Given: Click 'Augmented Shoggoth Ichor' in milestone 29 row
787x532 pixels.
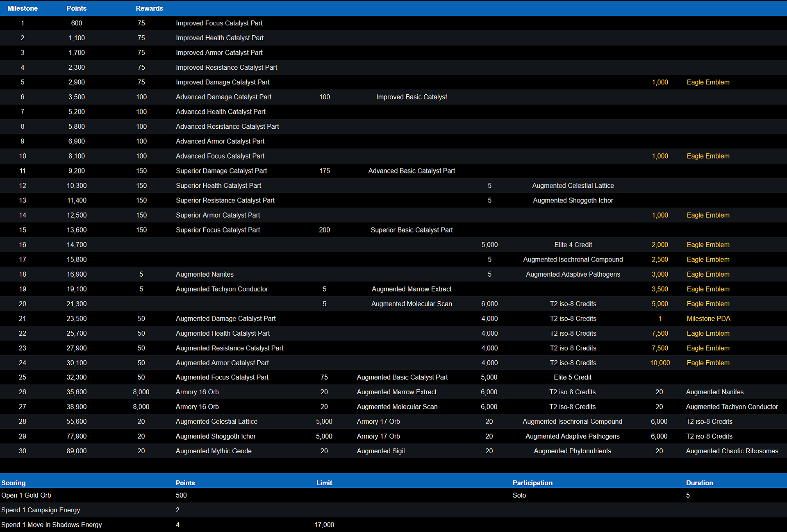Looking at the screenshot, I should (216, 436).
